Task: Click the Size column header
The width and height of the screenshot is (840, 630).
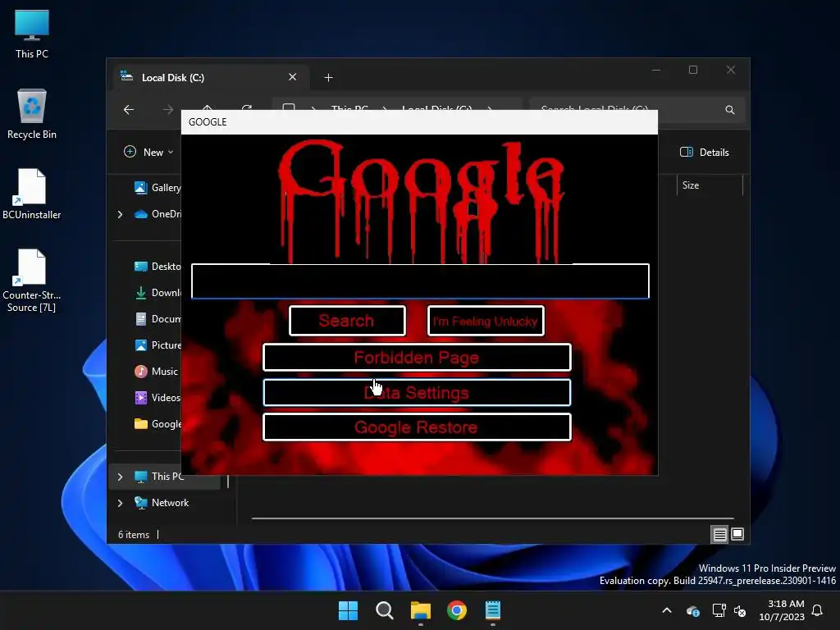Action: 691,185
